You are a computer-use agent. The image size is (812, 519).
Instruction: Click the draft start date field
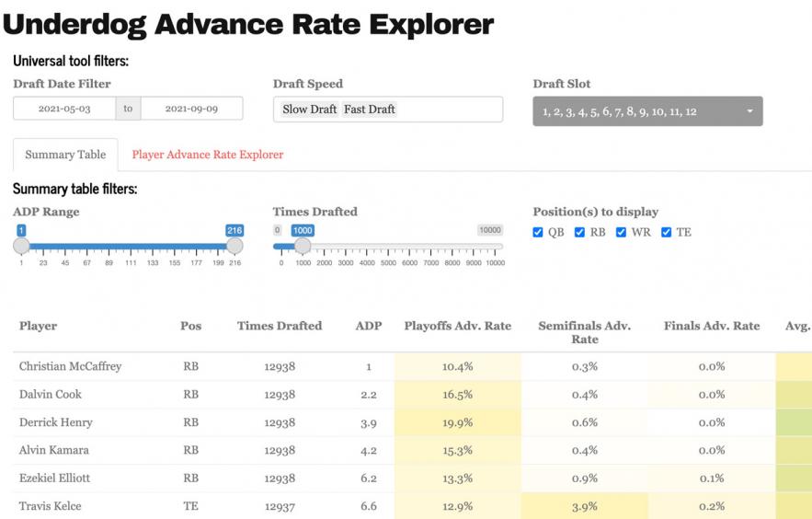click(x=63, y=109)
